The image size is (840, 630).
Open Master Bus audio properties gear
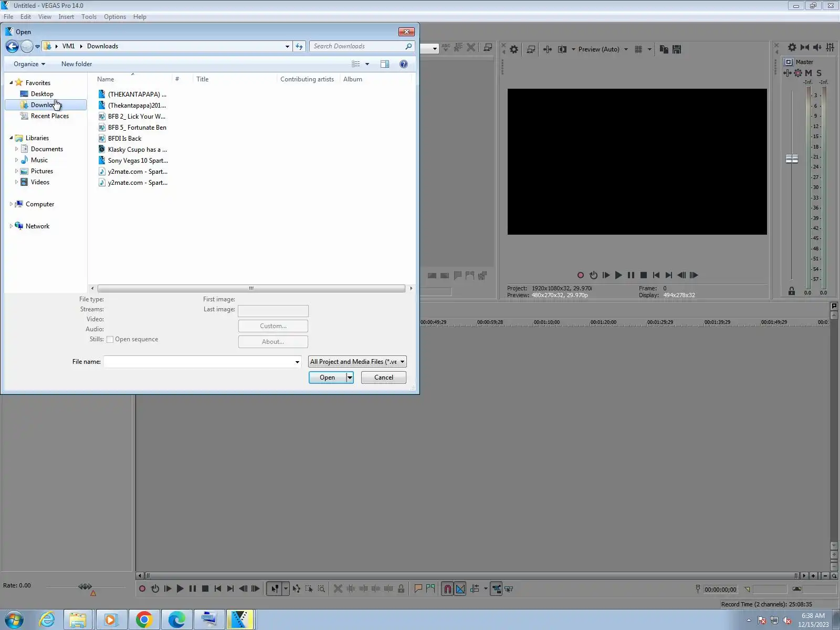tap(792, 47)
